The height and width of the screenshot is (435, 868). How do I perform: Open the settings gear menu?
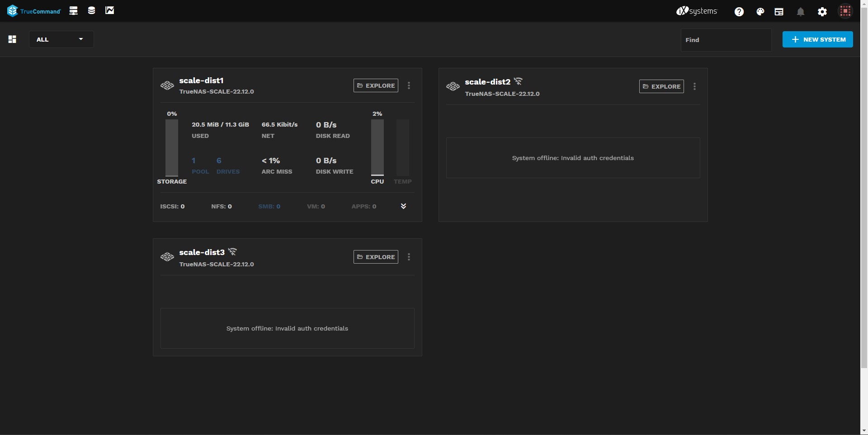[822, 12]
